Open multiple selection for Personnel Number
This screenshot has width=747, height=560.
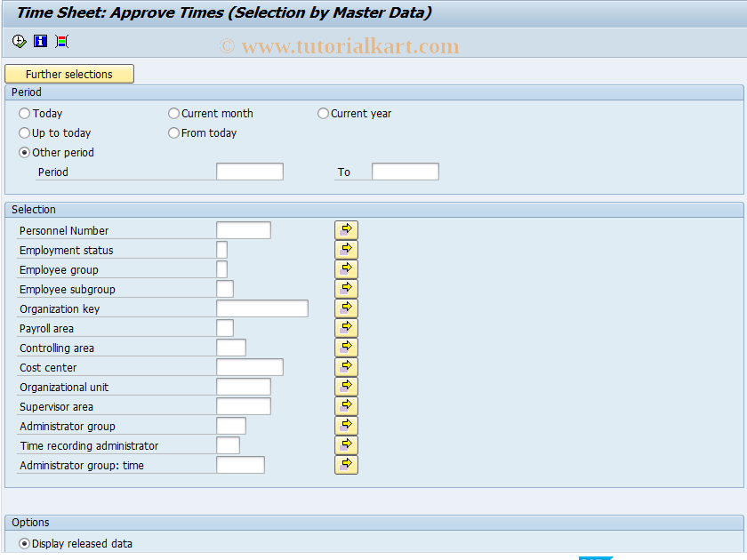[346, 229]
